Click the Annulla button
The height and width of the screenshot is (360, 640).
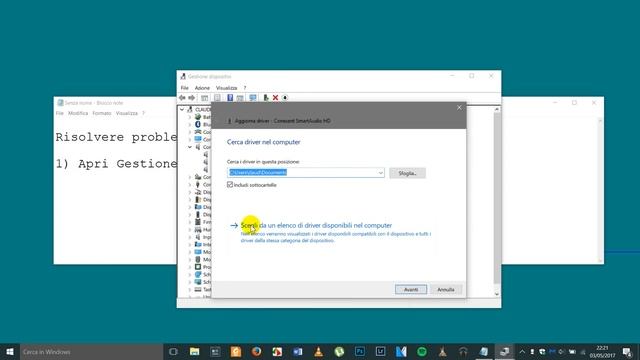[x=446, y=289]
